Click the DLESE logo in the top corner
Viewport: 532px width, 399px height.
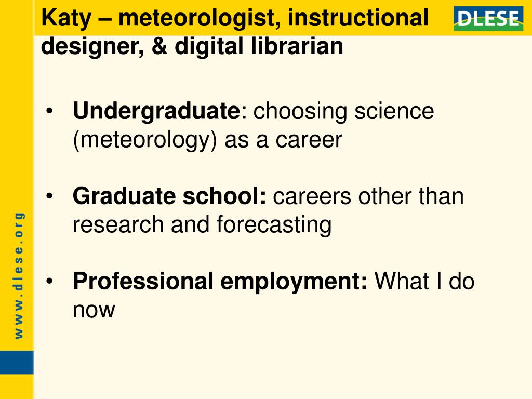coord(488,19)
